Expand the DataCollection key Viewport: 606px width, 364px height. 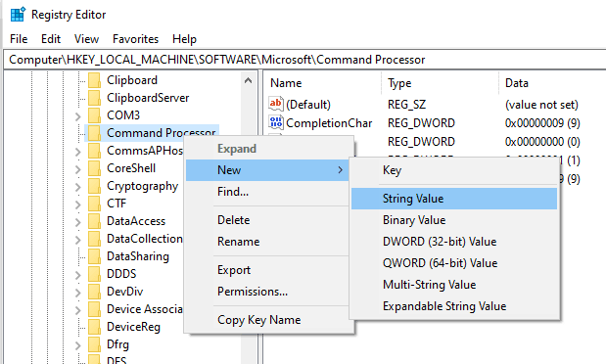click(78, 240)
